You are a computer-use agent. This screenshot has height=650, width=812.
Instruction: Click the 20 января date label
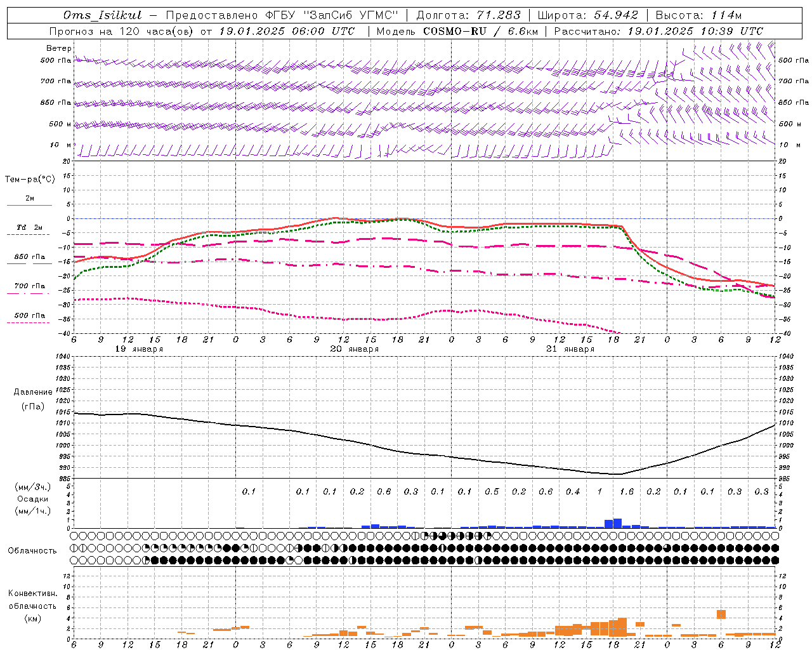point(355,349)
